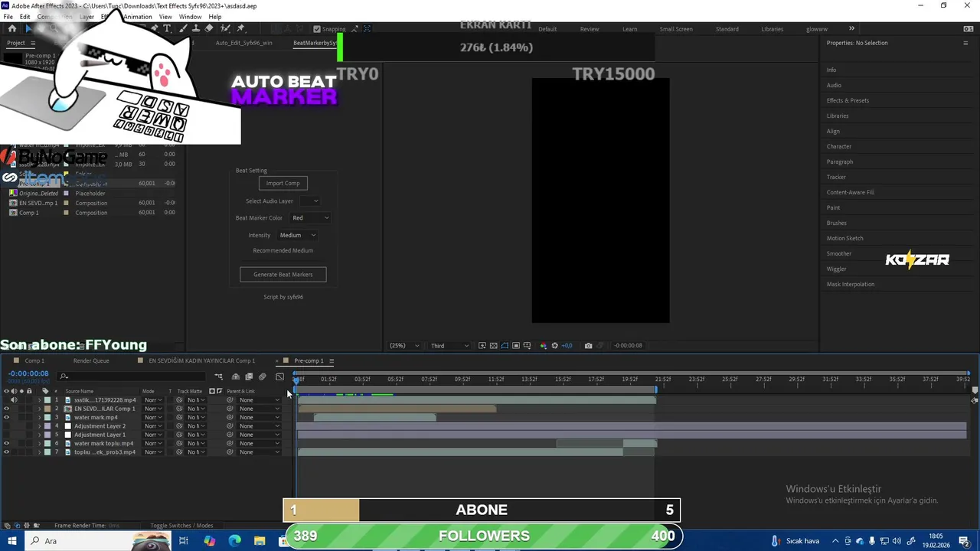Click the Frame Blending timeline icon
Viewport: 980px width, 551px height.
tap(249, 377)
